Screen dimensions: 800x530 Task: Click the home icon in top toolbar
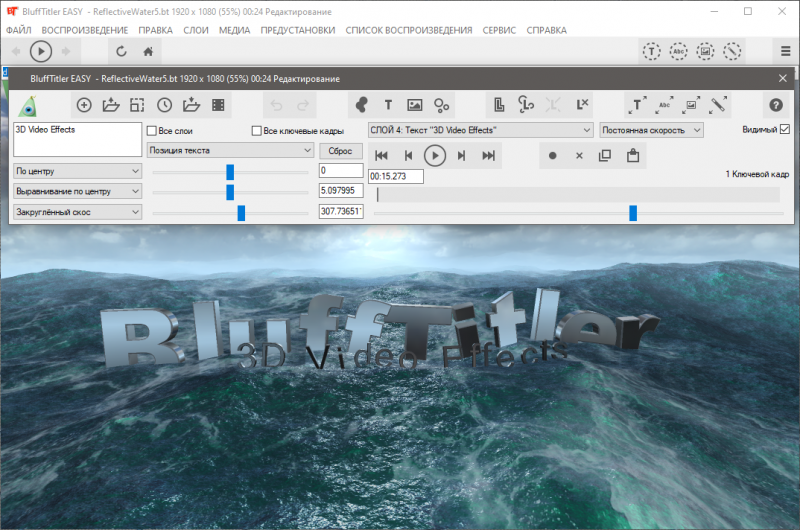click(x=148, y=50)
